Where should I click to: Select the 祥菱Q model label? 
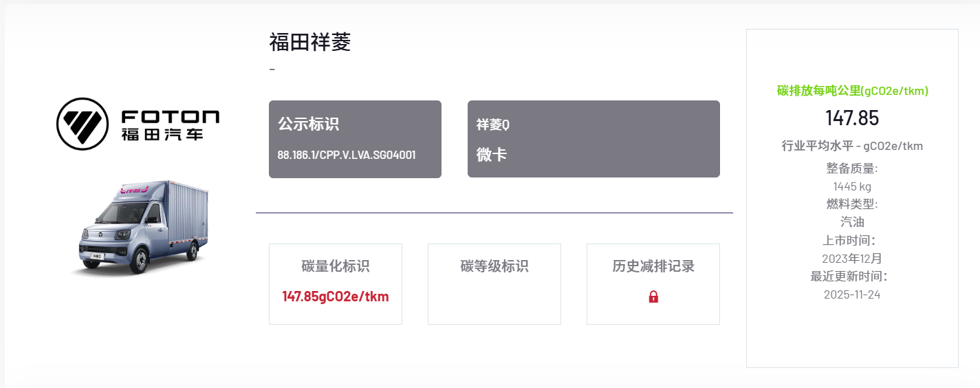492,125
